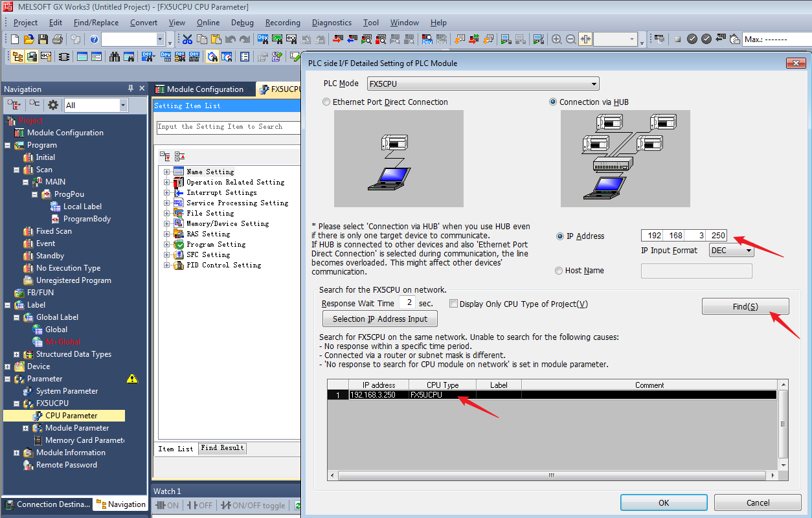
Task: Click the Cut scissors toolbar icon
Action: tap(187, 39)
